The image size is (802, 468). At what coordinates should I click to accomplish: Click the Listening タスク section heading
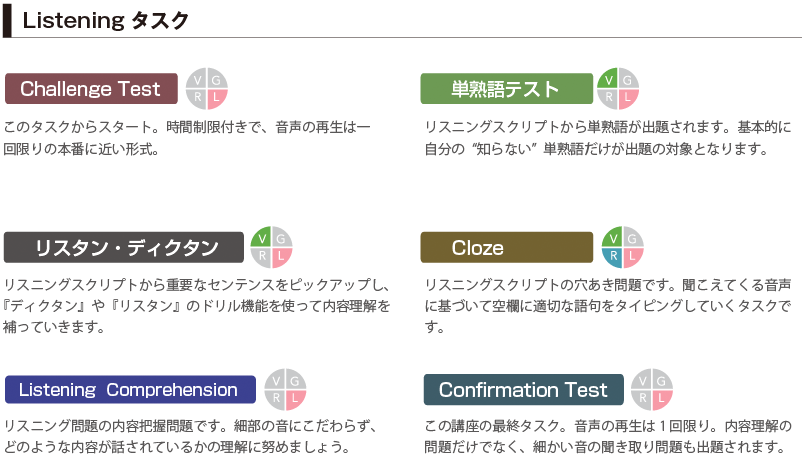coord(105,20)
